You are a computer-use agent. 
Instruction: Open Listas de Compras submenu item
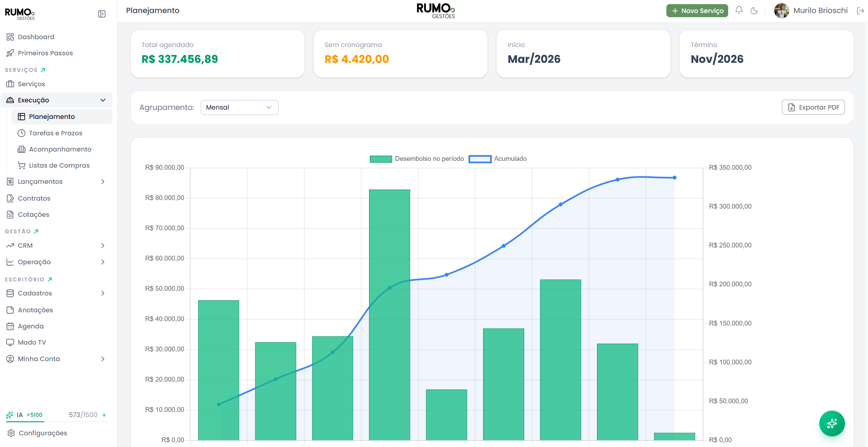tap(62, 165)
